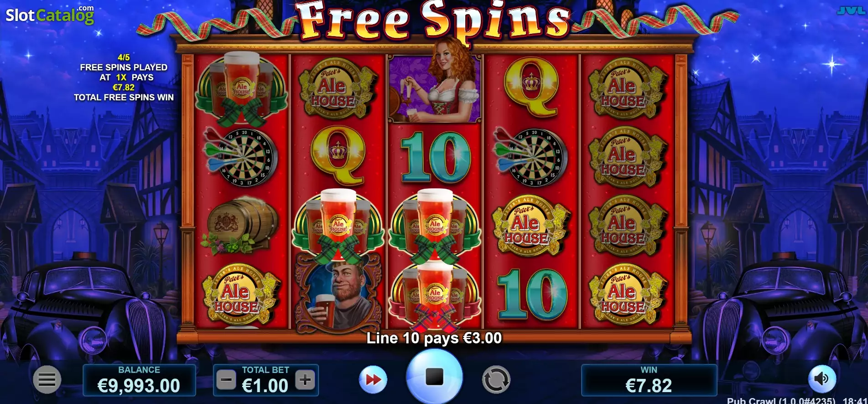Toggle fast-forward turbo spin mode
This screenshot has width=868, height=404.
pyautogui.click(x=373, y=379)
